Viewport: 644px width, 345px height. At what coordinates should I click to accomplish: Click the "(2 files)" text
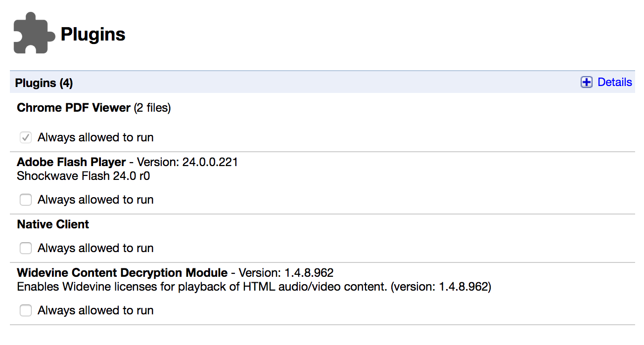point(152,108)
